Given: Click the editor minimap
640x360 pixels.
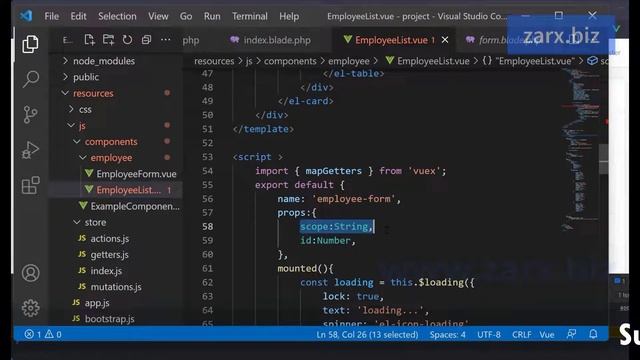Looking at the screenshot, I should 580,151.
